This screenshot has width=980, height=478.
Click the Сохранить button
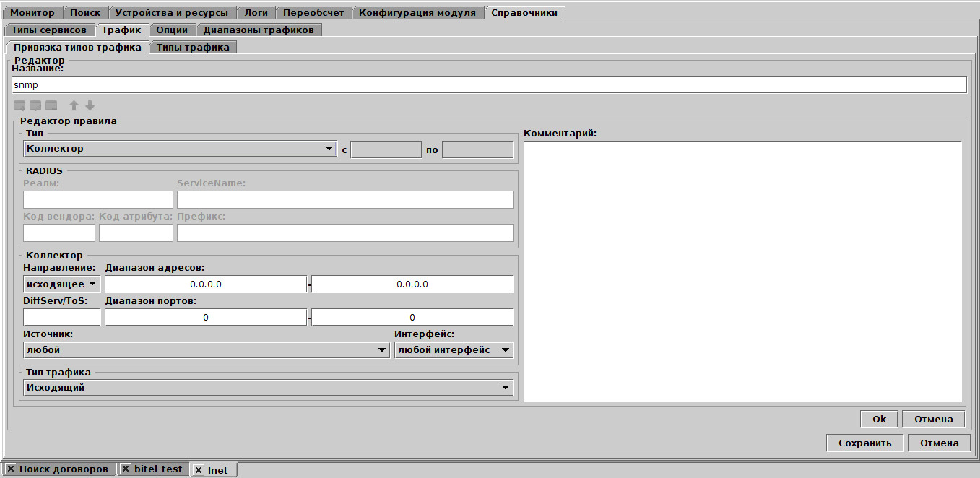point(864,443)
